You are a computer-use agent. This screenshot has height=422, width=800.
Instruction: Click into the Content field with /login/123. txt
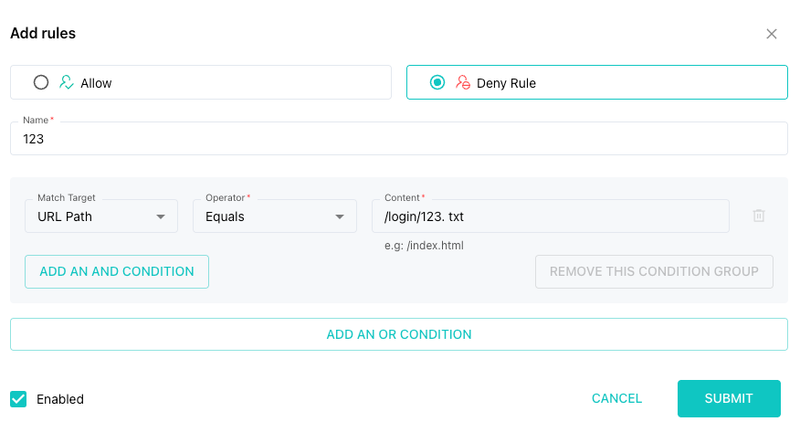[551, 216]
